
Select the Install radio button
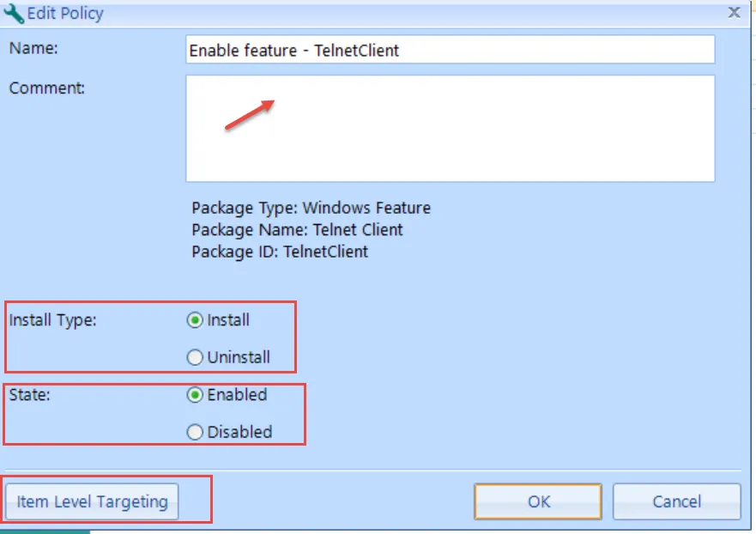coord(195,320)
